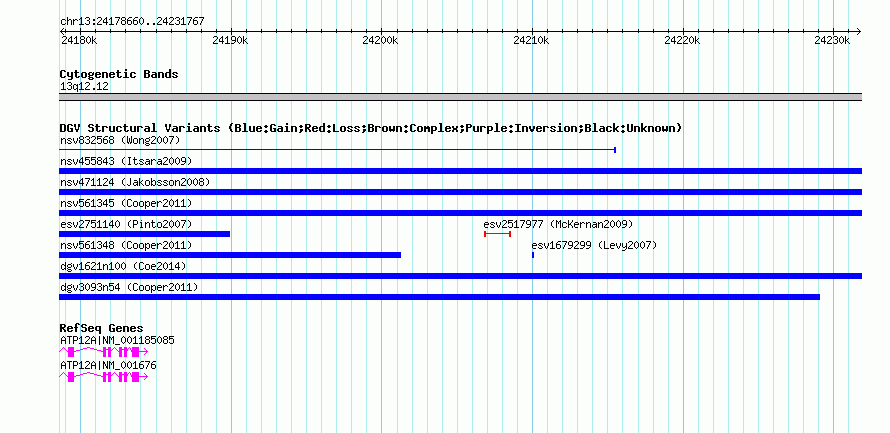Click the 24220k ruler tick label
Screen dimensions: 890x433
tap(683, 41)
